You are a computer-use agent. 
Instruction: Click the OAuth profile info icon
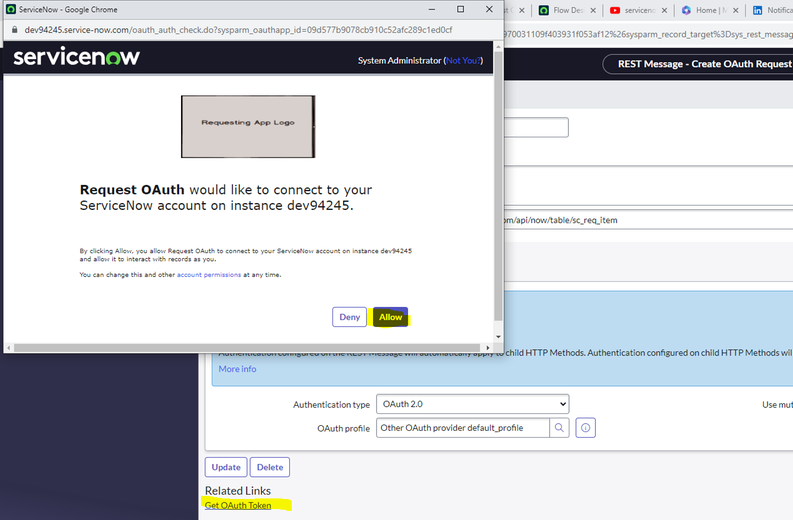point(585,428)
